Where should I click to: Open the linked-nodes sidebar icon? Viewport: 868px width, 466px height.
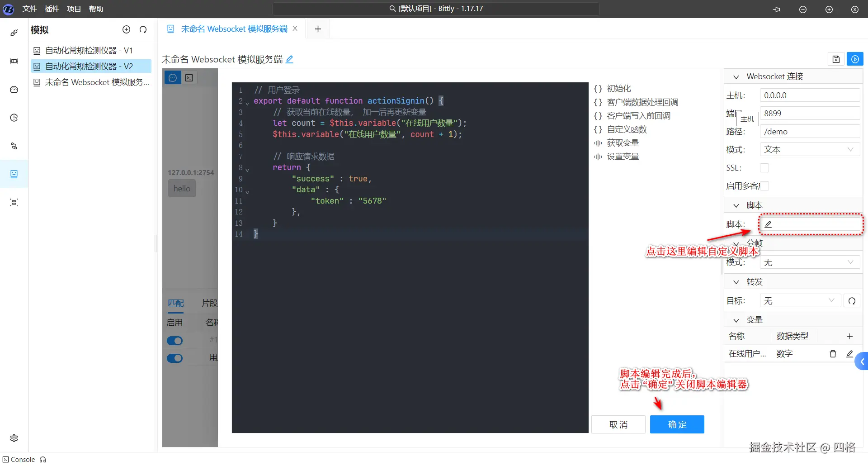tap(14, 146)
